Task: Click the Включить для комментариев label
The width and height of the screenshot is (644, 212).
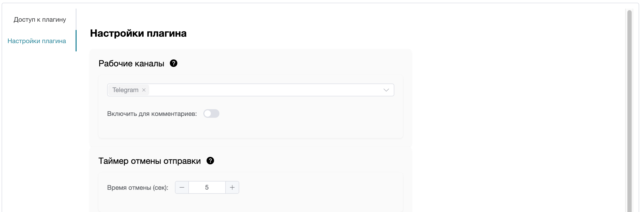Action: pos(152,114)
